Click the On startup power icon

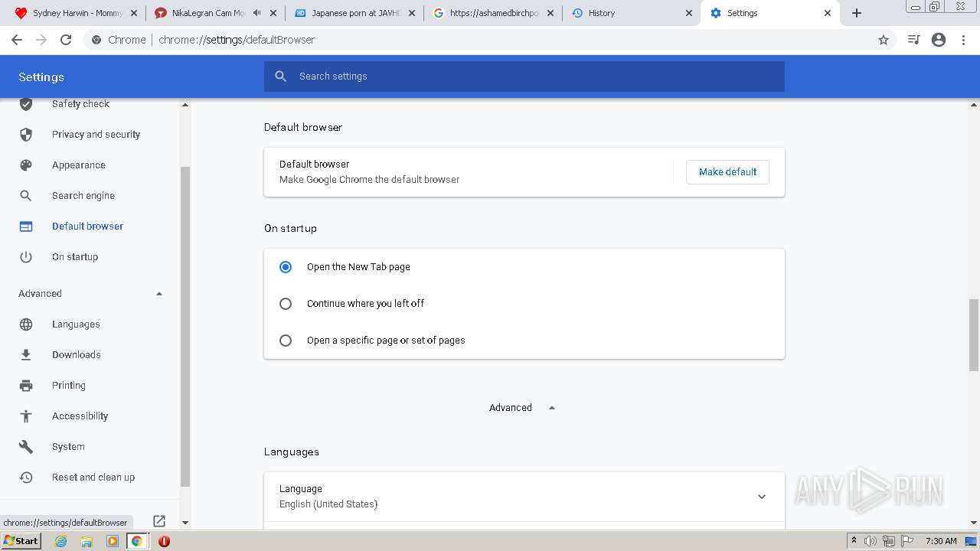26,257
